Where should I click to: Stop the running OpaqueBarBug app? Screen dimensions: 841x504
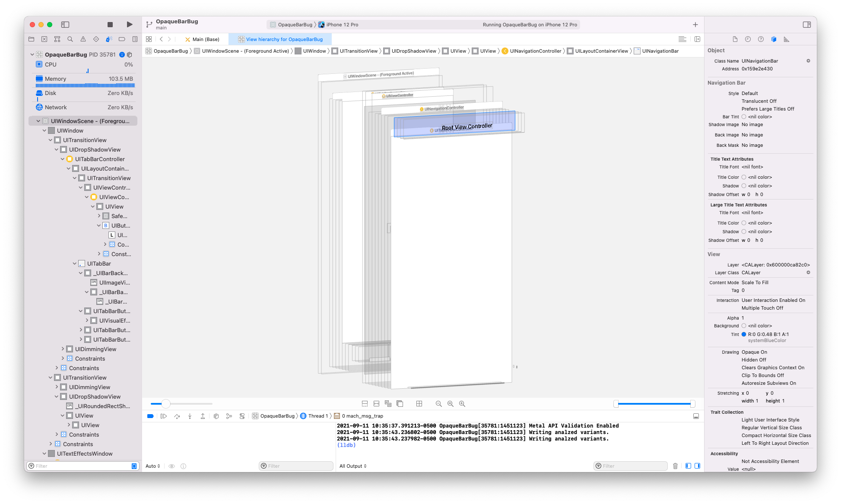pyautogui.click(x=110, y=25)
